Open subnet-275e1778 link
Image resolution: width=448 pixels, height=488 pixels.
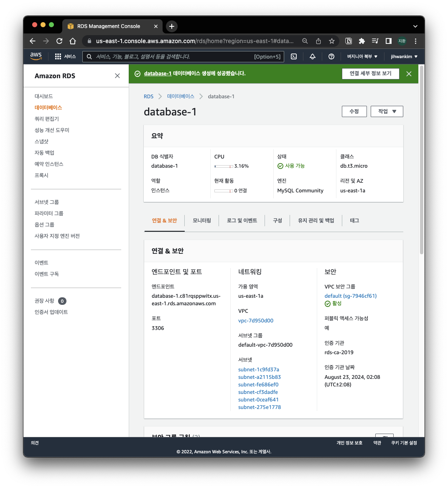pos(260,407)
